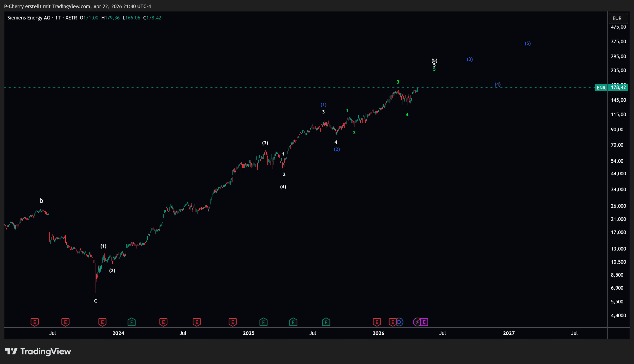This screenshot has width=634, height=364.
Task: Click the purple lightning bolt event icon
Action: (x=417, y=322)
